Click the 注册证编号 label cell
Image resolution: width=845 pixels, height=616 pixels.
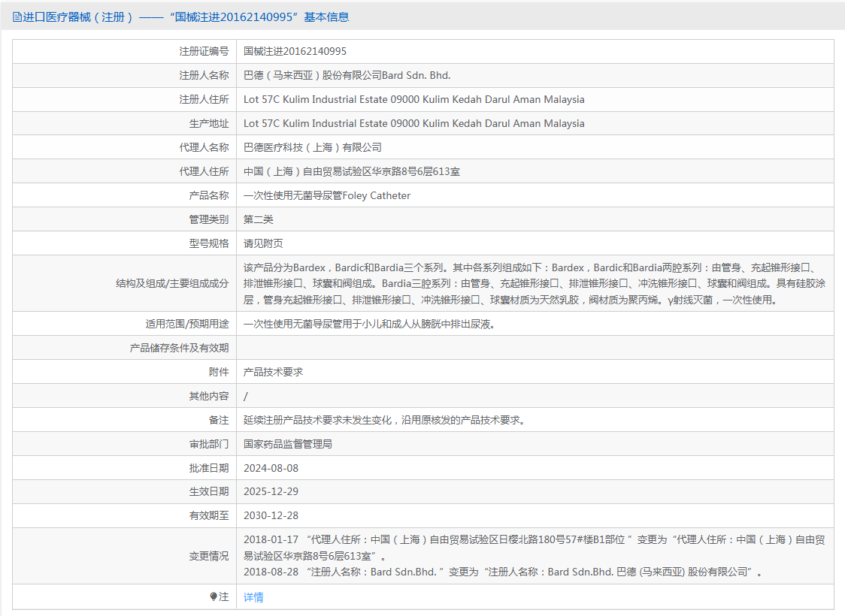coord(125,51)
